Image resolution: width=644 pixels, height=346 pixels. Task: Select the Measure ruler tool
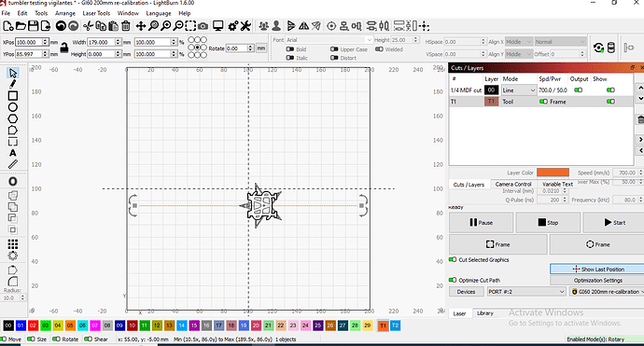point(13,164)
